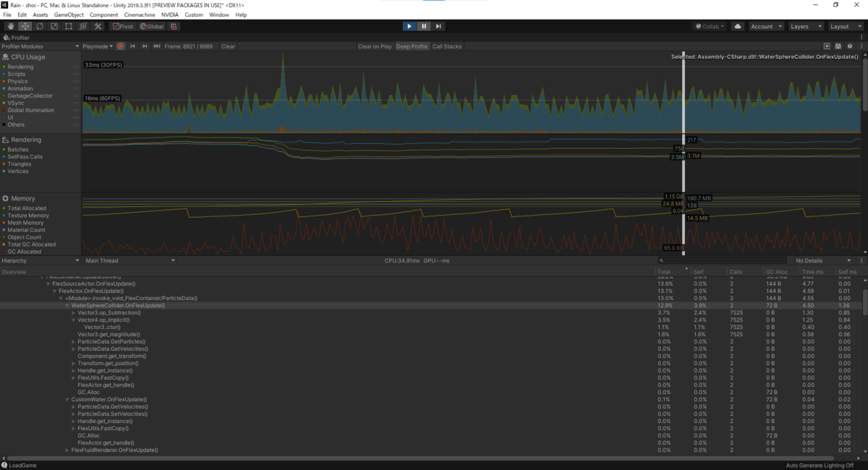Open the NVIDIA menu
Screen dimensions: 868x470
[170, 14]
